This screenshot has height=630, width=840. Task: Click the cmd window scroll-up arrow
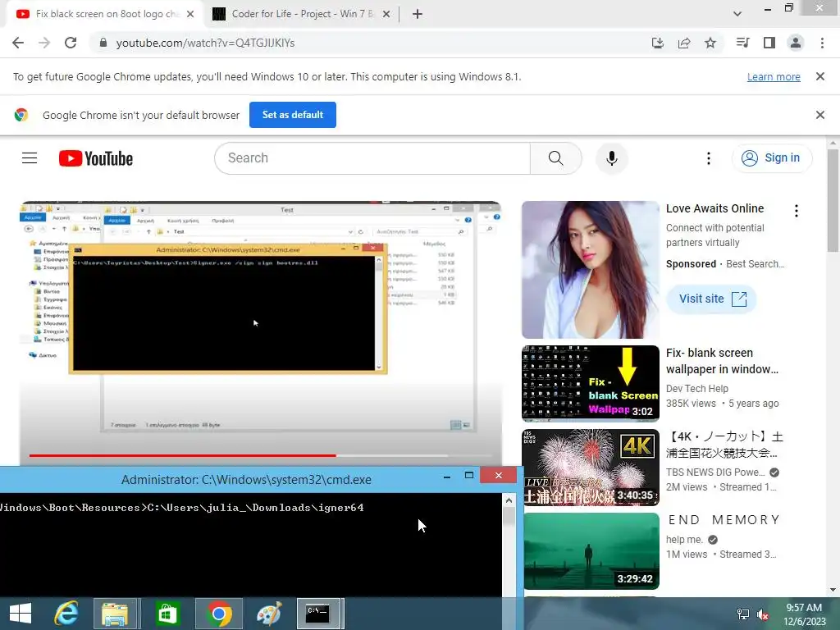(x=509, y=500)
